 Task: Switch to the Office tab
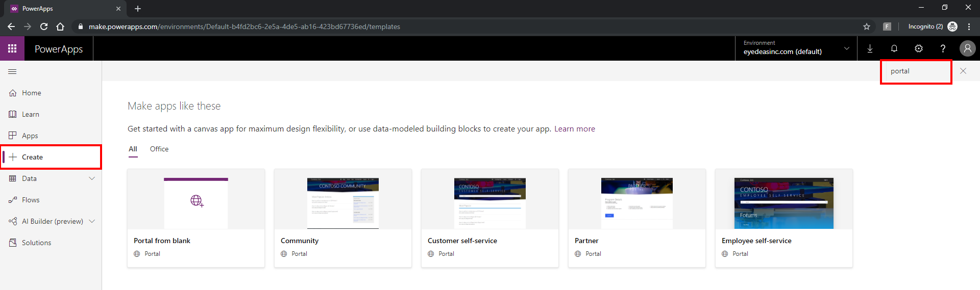point(159,149)
